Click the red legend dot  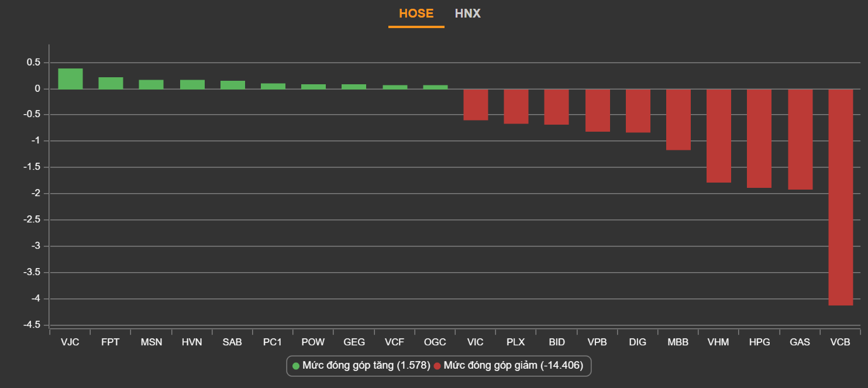click(x=437, y=366)
